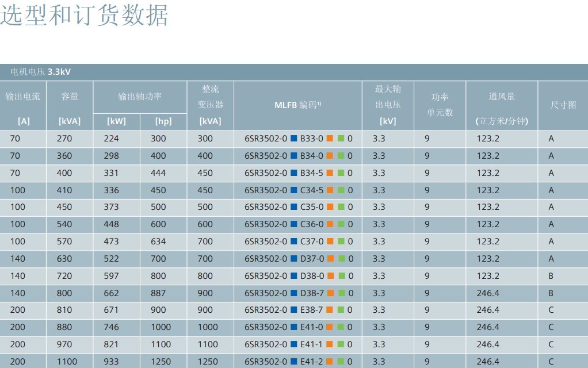
Task: Click the 尺寸图 column header
Action: 563,105
